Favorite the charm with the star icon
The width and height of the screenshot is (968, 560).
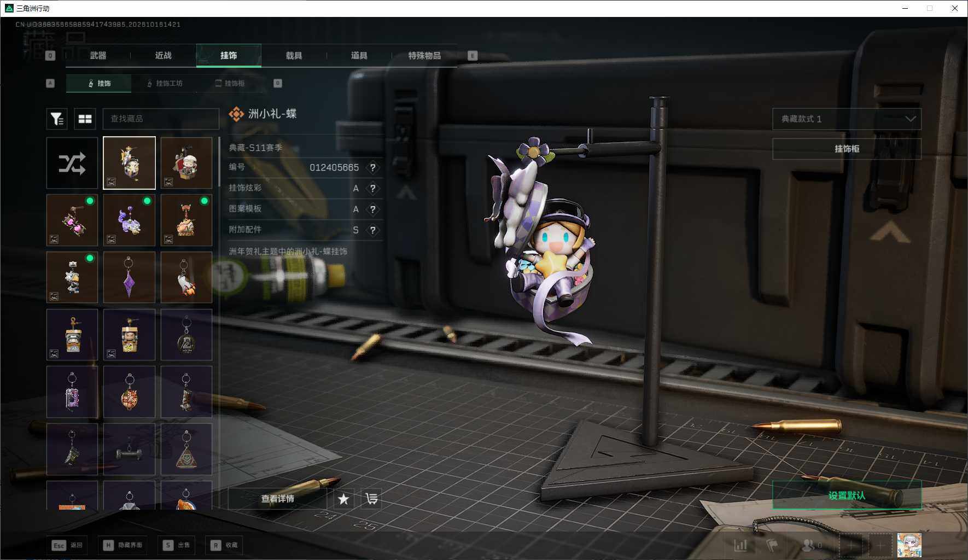pos(343,499)
